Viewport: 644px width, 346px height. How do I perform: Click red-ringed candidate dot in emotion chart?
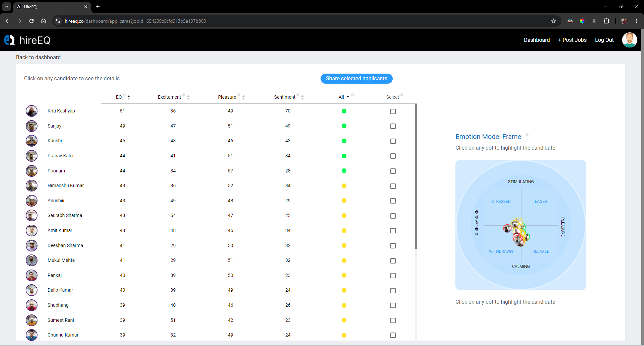point(507,228)
